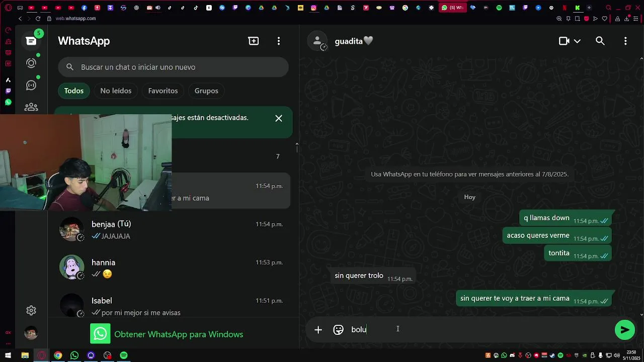
Task: Open WhatsApp app from taskbar
Action: [x=74, y=355]
